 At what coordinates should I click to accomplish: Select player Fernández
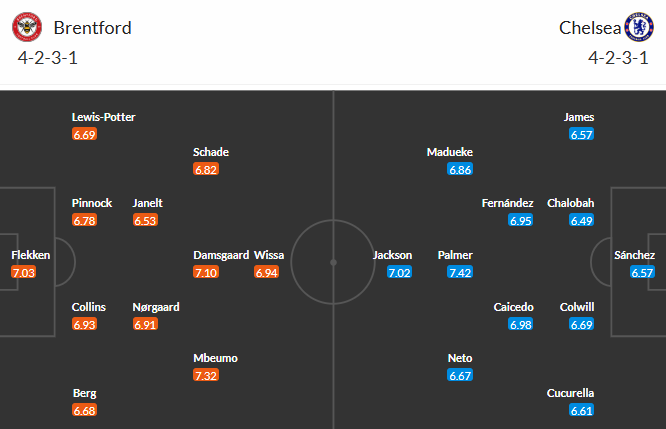pyautogui.click(x=506, y=203)
